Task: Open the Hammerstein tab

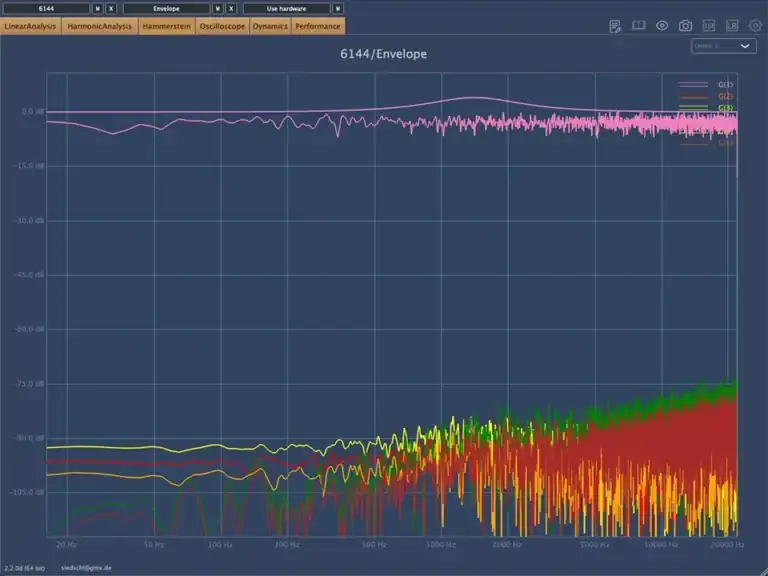Action: (167, 26)
